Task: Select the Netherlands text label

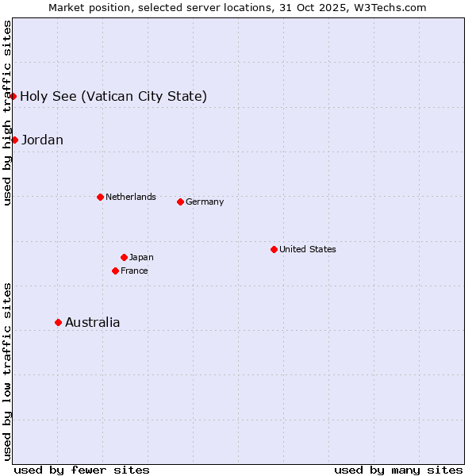Action: click(x=130, y=197)
